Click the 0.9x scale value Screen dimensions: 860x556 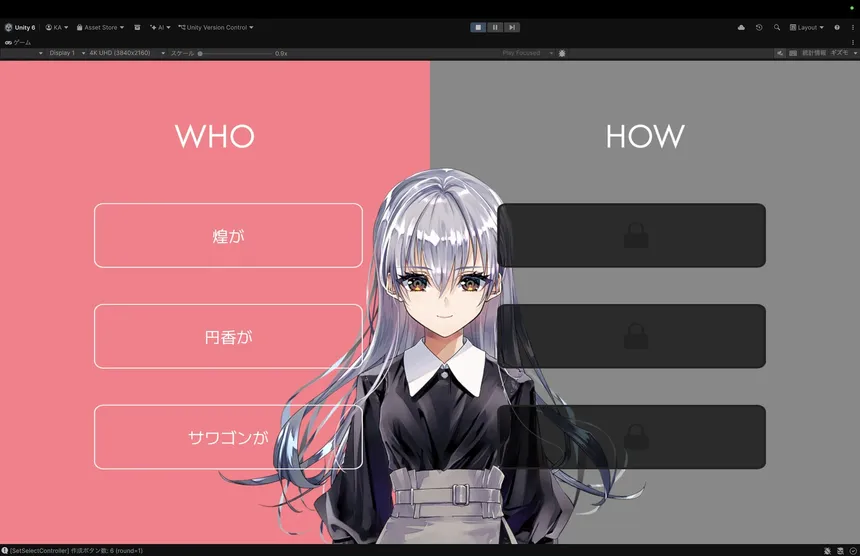click(281, 54)
